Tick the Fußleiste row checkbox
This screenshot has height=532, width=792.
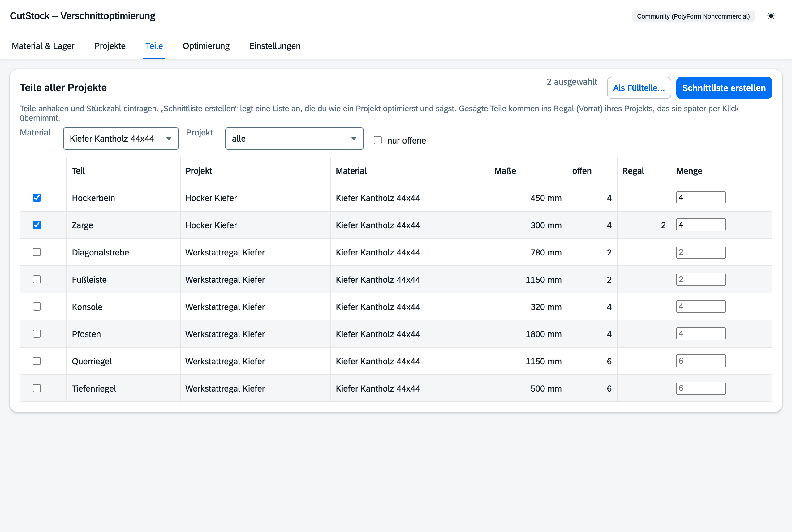(x=37, y=279)
